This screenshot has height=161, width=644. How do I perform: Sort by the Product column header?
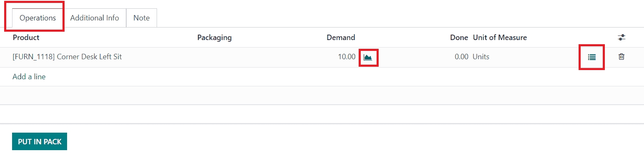point(26,38)
